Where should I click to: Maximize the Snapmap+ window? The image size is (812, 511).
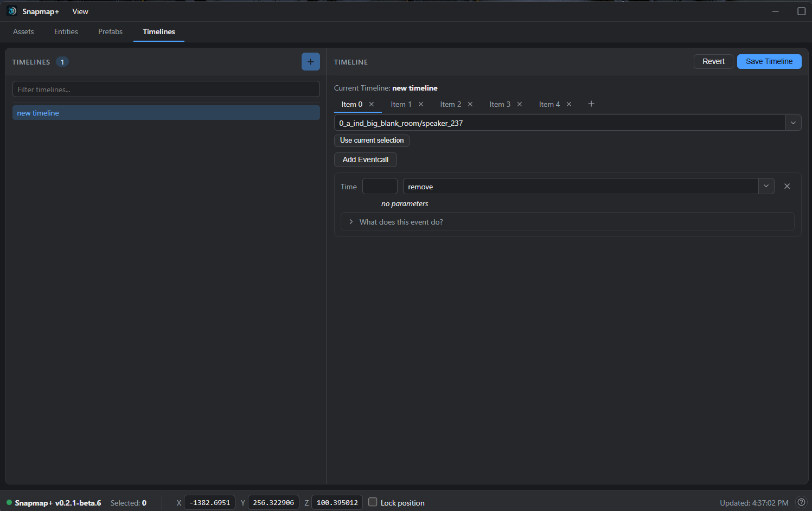pyautogui.click(x=801, y=11)
